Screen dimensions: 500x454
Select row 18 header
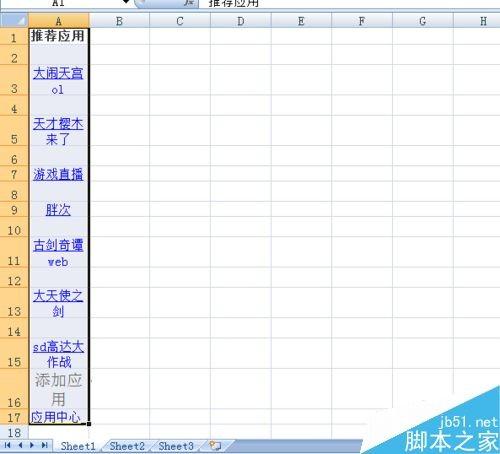pos(14,432)
